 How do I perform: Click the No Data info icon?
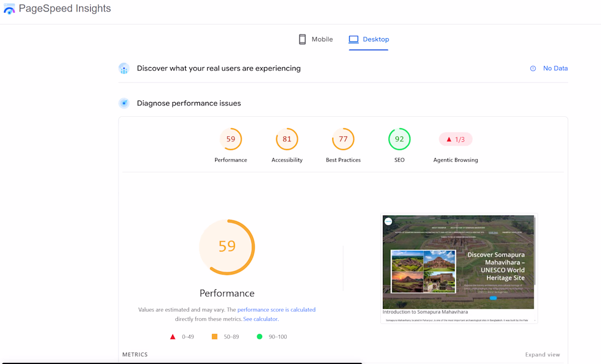(x=533, y=69)
